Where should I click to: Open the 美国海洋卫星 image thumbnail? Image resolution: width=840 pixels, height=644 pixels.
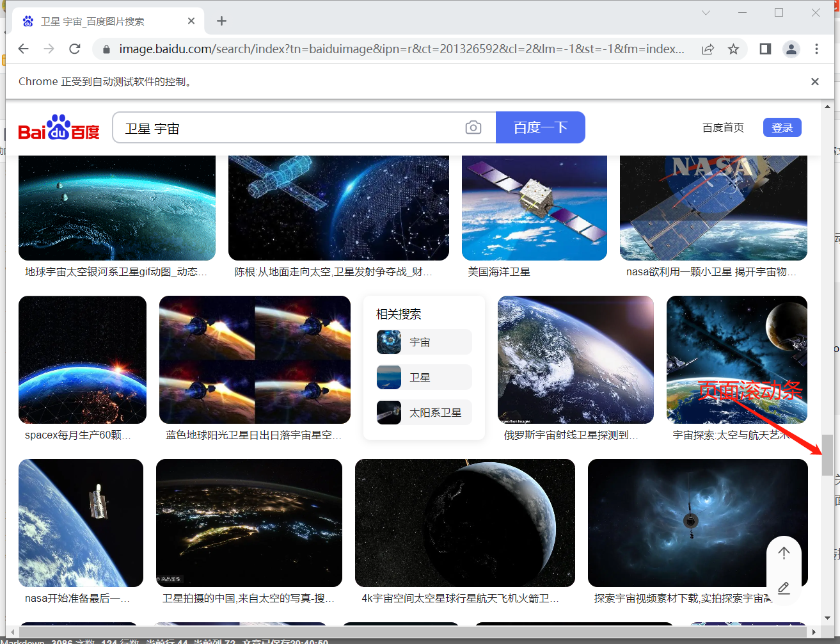[534, 206]
